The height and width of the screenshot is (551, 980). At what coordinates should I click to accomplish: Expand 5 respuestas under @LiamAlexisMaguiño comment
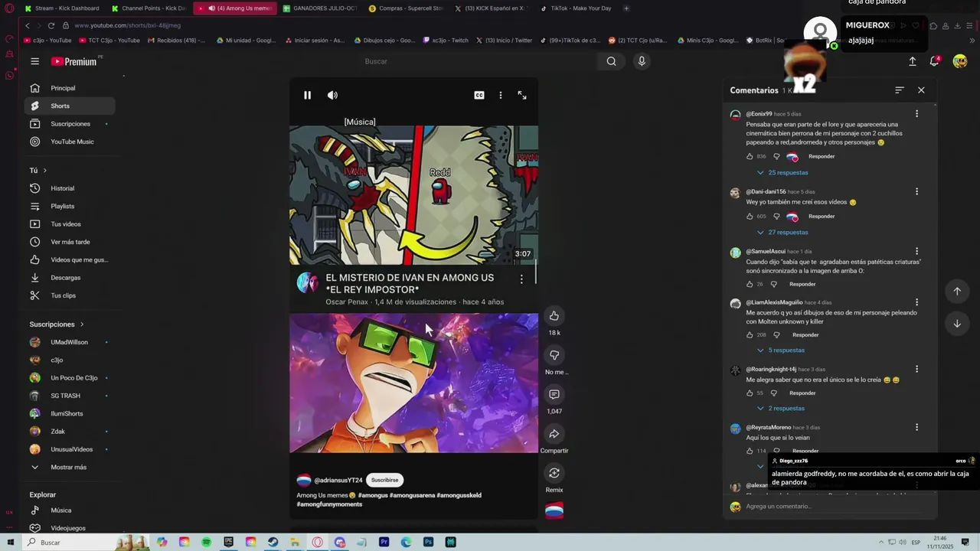[781, 350]
